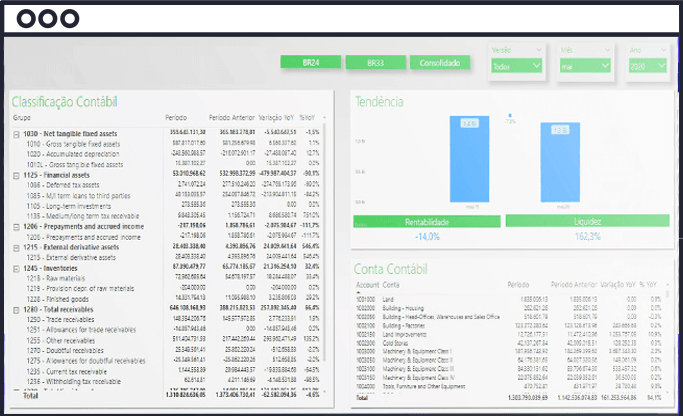
Task: Click the second blue bar in Tendência chart
Action: pyautogui.click(x=560, y=162)
